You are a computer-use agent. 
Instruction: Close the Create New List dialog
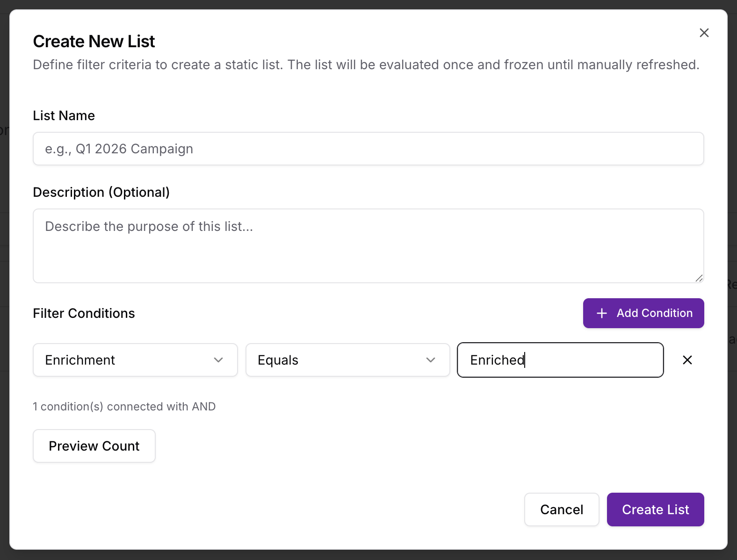(x=704, y=33)
